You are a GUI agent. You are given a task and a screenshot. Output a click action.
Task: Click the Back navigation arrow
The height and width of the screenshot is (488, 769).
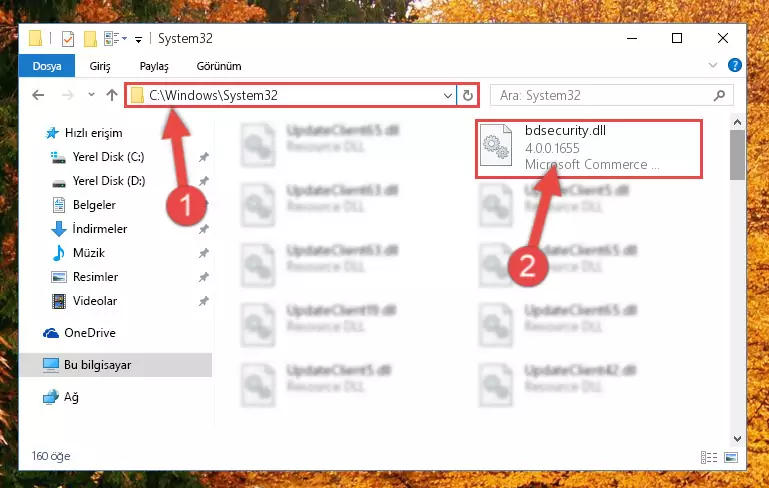[x=38, y=95]
